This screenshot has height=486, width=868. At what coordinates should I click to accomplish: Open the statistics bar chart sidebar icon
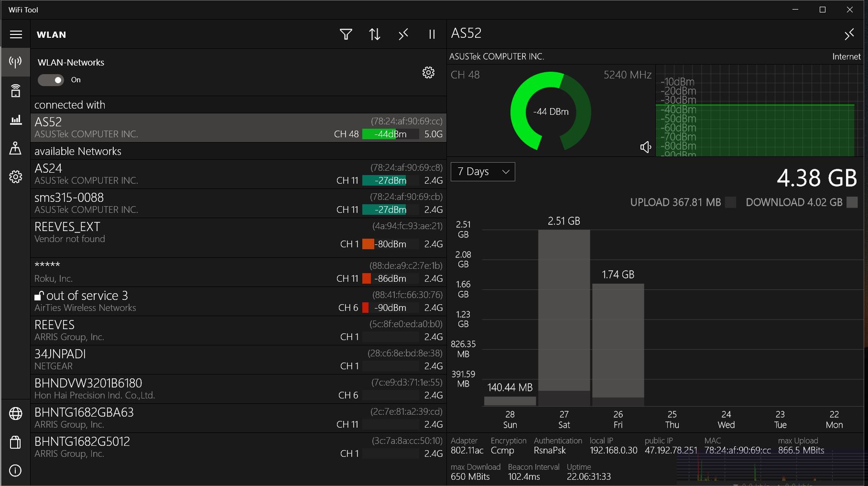16,120
